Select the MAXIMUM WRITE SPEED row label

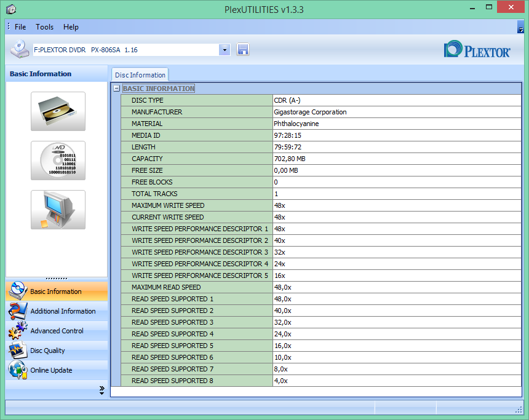pyautogui.click(x=168, y=205)
